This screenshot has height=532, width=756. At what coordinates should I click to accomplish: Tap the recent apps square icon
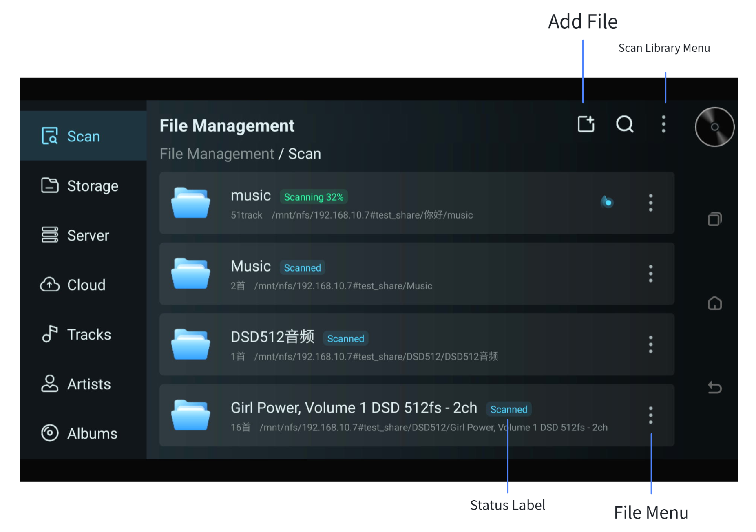pyautogui.click(x=714, y=219)
